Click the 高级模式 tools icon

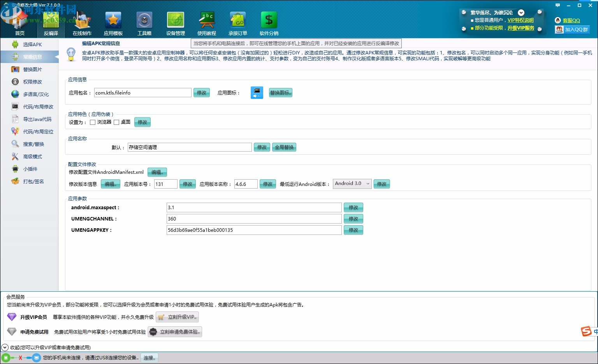click(15, 156)
